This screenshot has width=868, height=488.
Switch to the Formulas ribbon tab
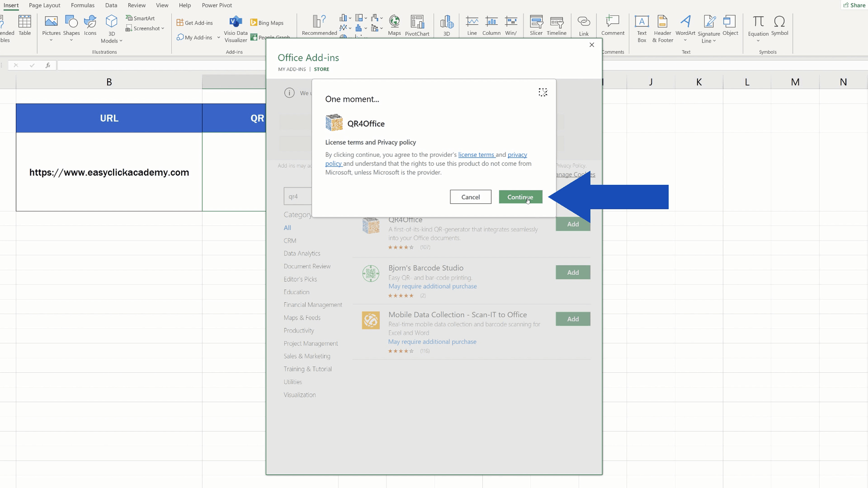click(83, 5)
